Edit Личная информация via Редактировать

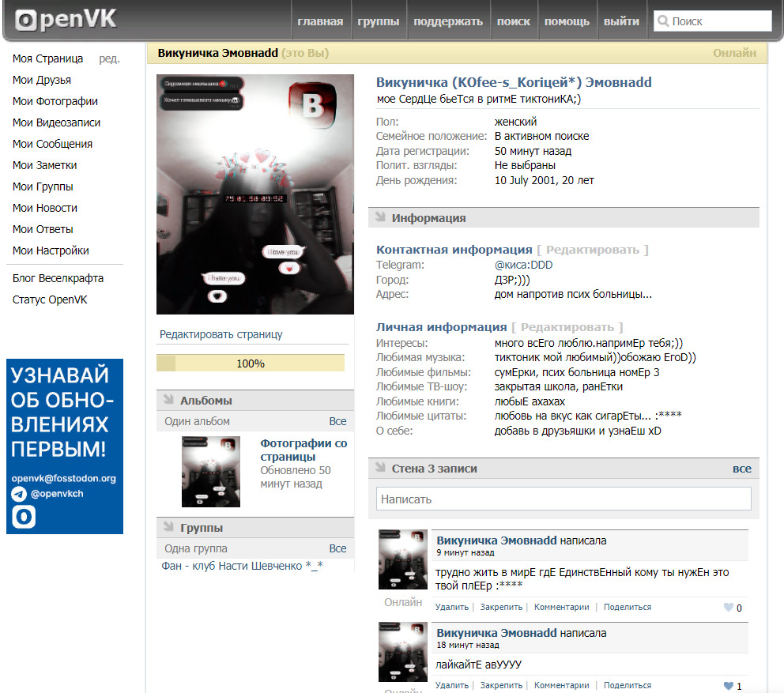[x=567, y=327]
